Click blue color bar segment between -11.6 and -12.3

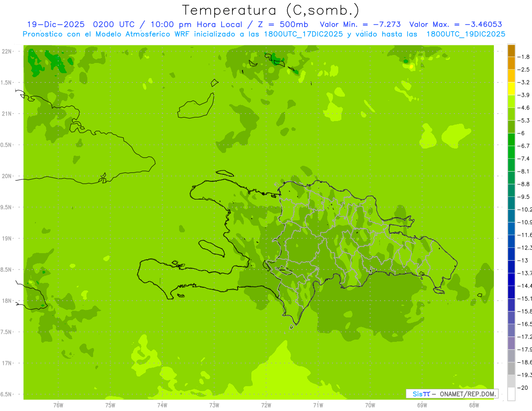[x=511, y=241]
